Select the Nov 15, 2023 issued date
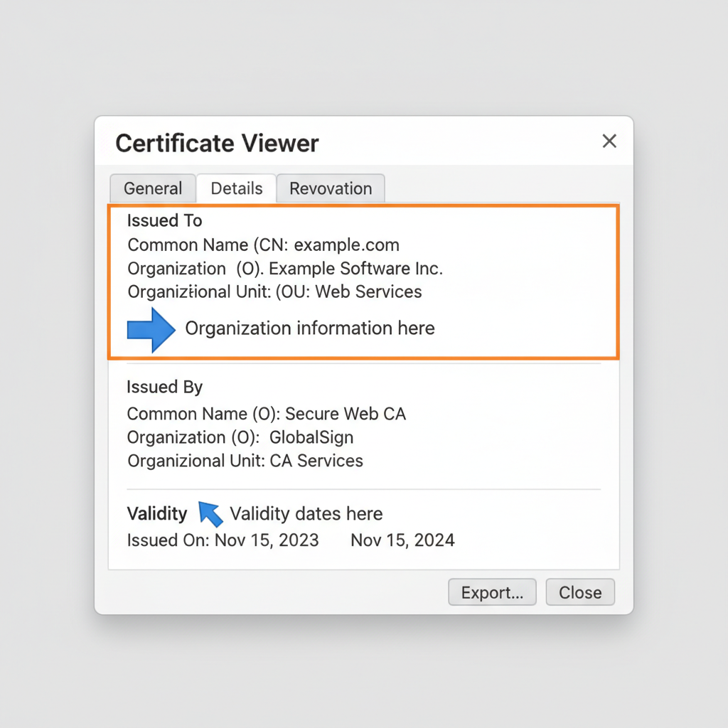728x728 pixels. pos(266,540)
